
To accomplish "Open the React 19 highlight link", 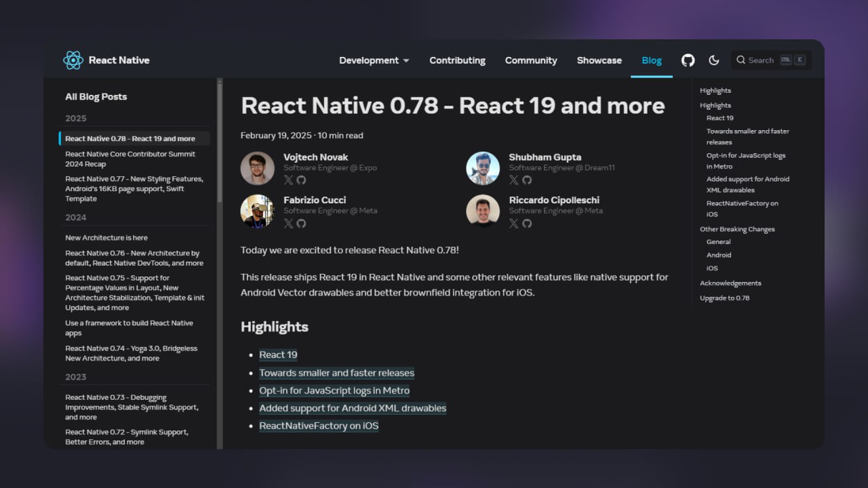I will (x=278, y=354).
